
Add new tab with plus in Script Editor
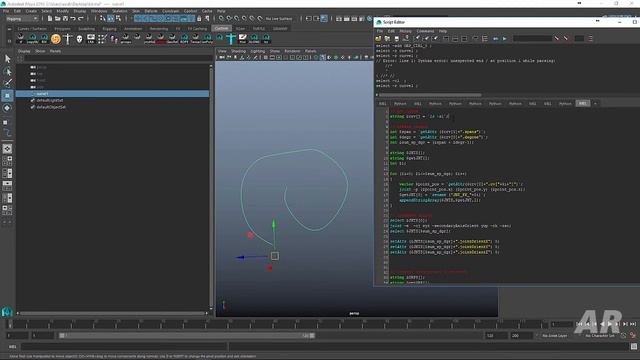click(595, 104)
